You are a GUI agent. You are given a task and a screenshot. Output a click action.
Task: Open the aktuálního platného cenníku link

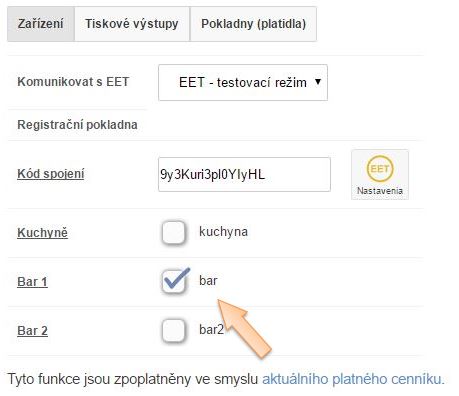(353, 379)
